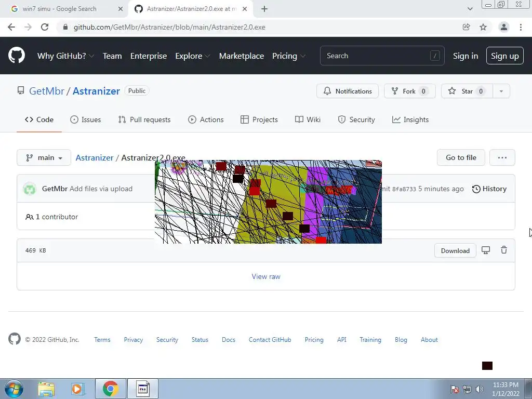
Task: Fork the repository
Action: pyautogui.click(x=409, y=91)
